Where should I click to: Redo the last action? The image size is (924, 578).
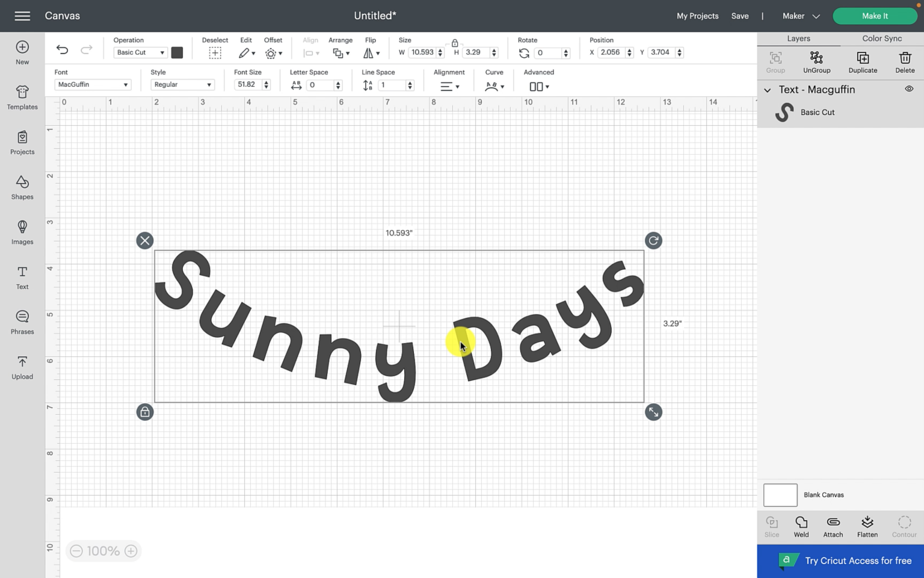click(x=87, y=49)
